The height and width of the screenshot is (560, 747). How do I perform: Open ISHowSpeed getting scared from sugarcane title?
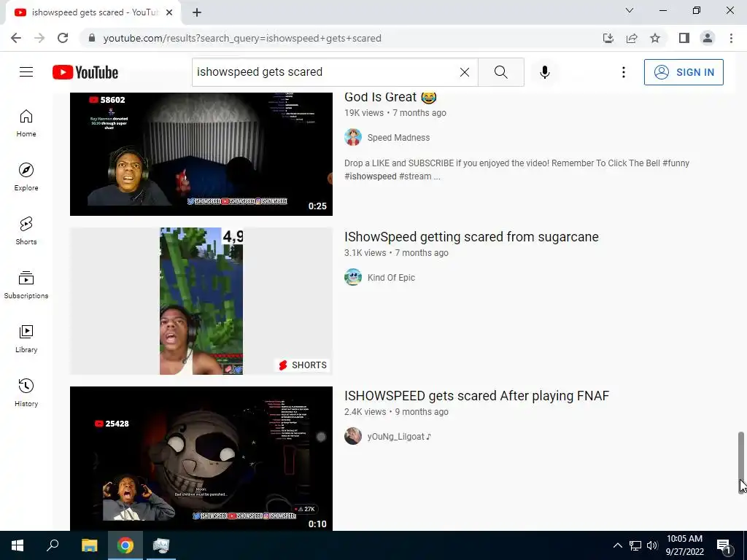(471, 237)
